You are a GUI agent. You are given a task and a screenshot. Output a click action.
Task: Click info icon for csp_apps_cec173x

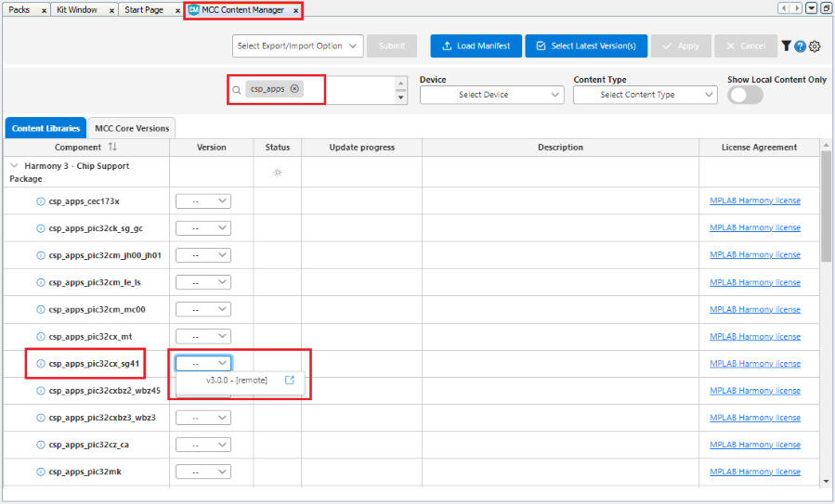coord(41,201)
